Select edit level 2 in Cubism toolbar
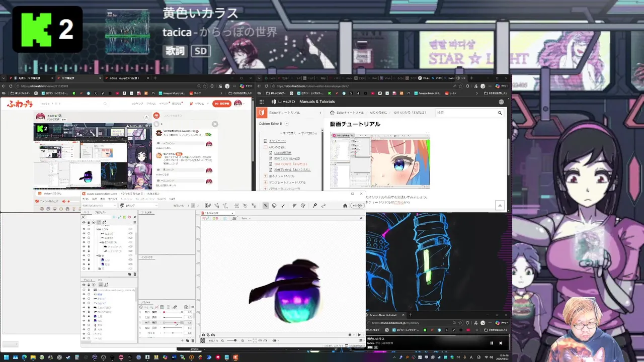The image size is (644, 362). click(193, 206)
